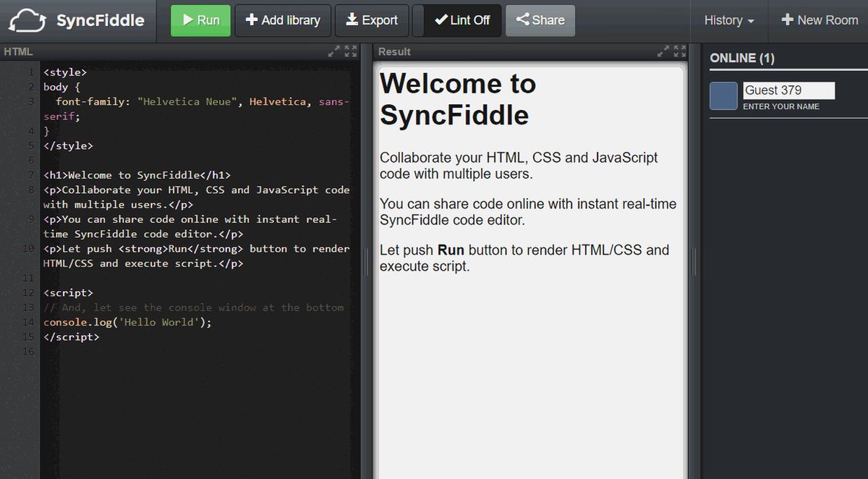This screenshot has width=868, height=479.
Task: Make the Result panel fullscreen with four-arrows icon
Action: (680, 51)
